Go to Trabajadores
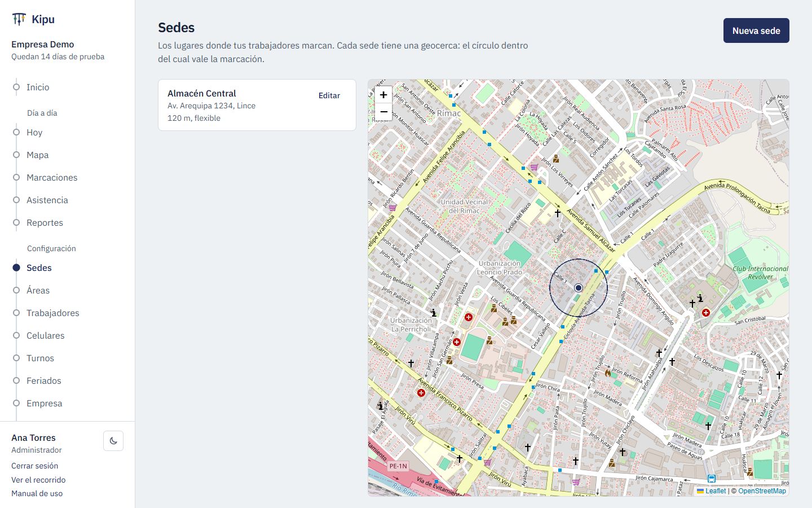The height and width of the screenshot is (508, 812). (x=53, y=313)
